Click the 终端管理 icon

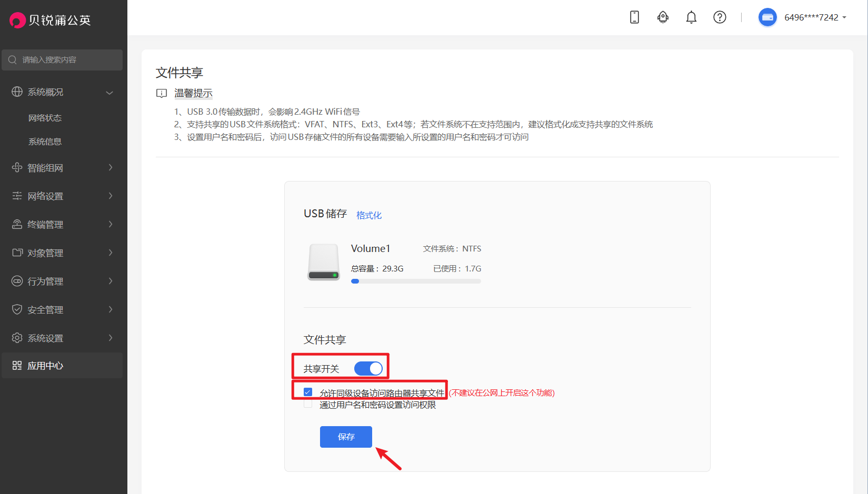pos(17,224)
